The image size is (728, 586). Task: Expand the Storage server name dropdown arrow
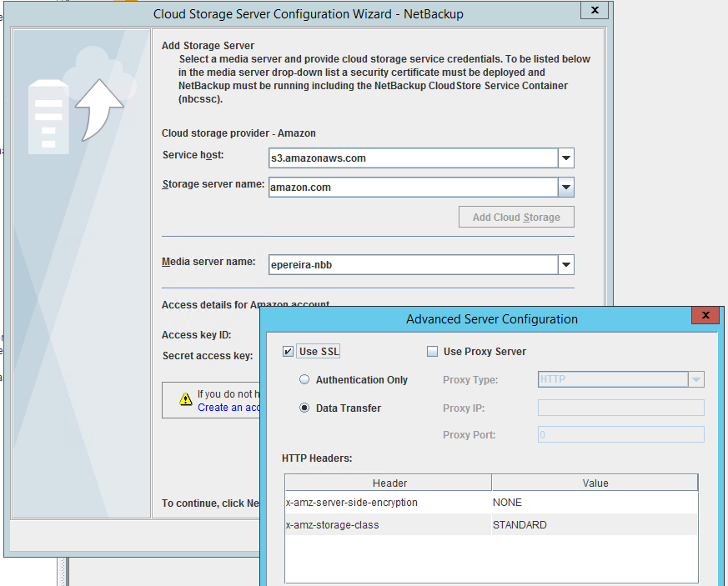tap(566, 187)
